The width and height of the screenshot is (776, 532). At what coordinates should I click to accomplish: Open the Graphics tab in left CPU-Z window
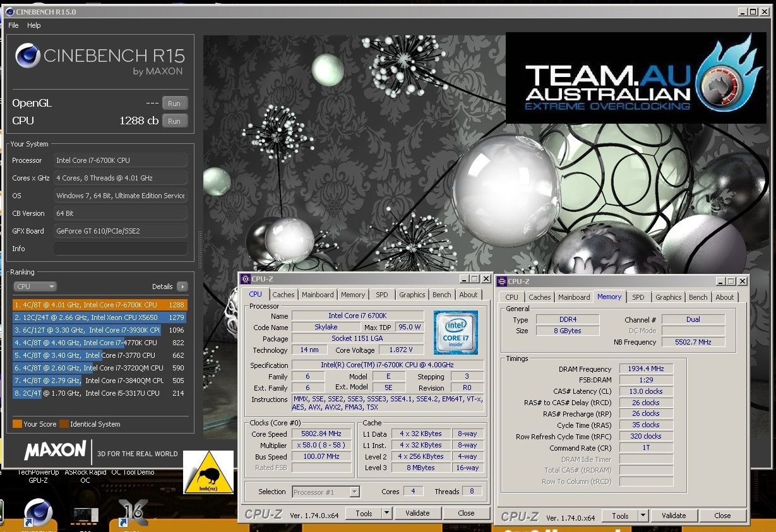(412, 295)
